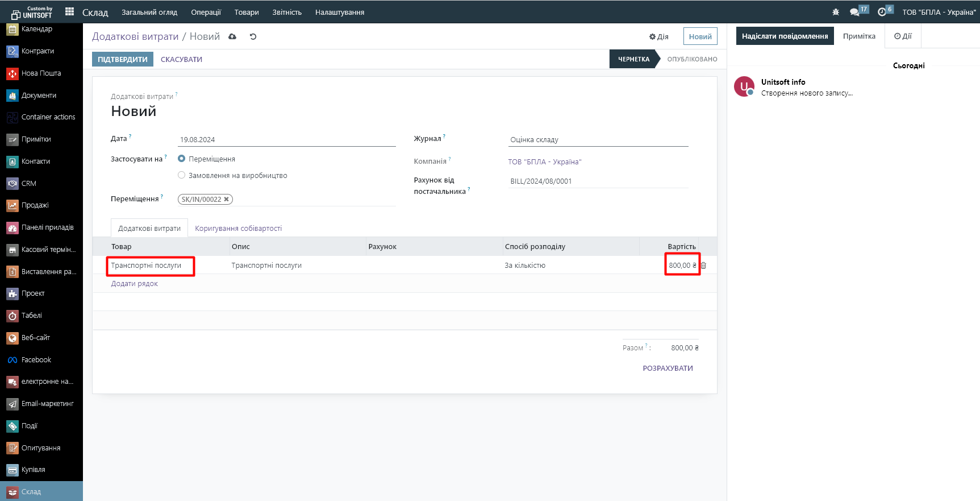The height and width of the screenshot is (501, 980).
Task: Delete the Транспортні послуги row with trash icon
Action: point(703,265)
